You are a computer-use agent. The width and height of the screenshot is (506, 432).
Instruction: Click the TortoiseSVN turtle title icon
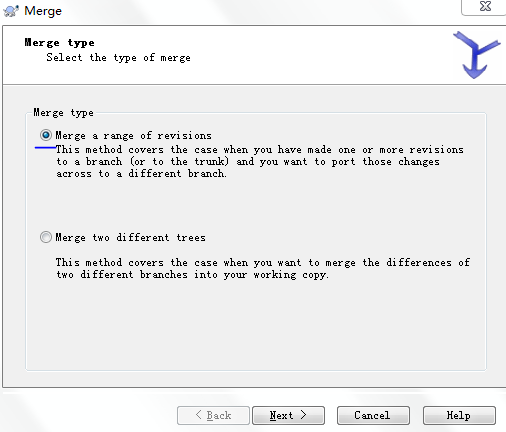(11, 11)
